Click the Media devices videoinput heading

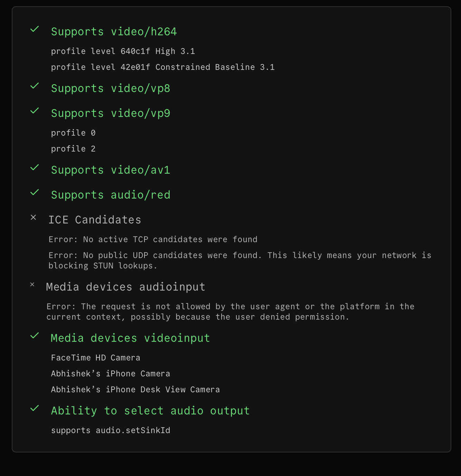tap(130, 338)
